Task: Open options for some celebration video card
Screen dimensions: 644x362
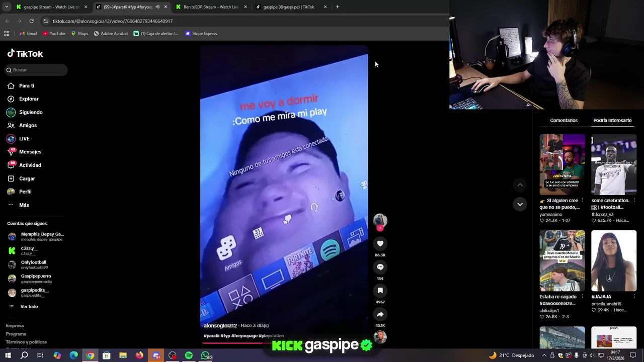Action: [x=634, y=201]
